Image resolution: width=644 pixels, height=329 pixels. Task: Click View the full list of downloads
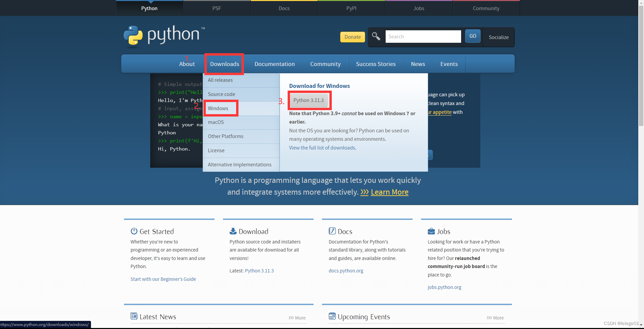click(322, 148)
